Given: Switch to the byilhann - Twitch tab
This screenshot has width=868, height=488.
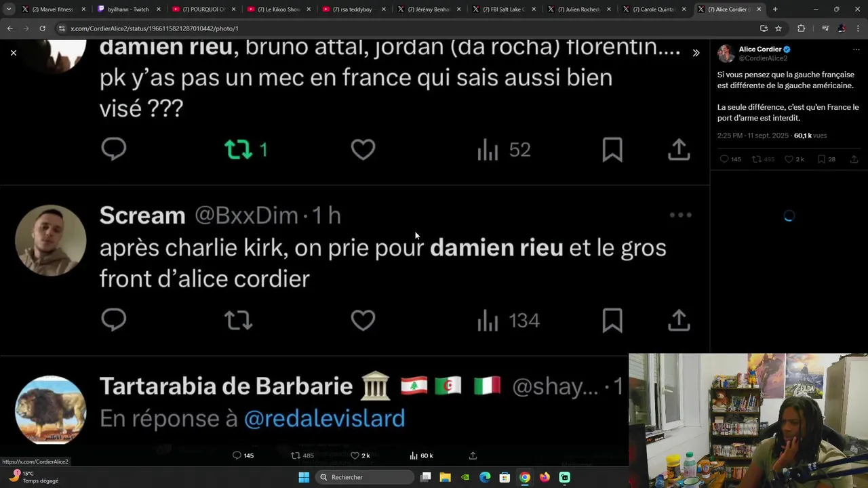Looking at the screenshot, I should point(129,9).
